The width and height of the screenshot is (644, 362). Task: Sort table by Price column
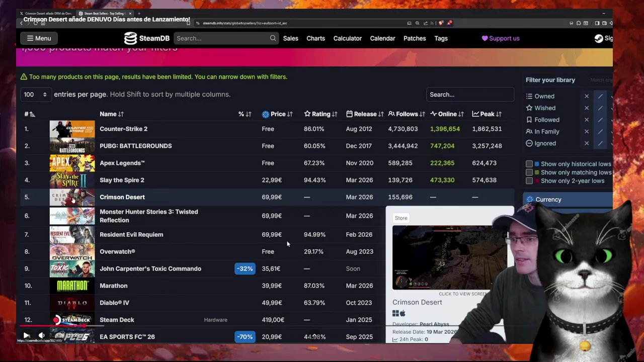[x=278, y=114]
